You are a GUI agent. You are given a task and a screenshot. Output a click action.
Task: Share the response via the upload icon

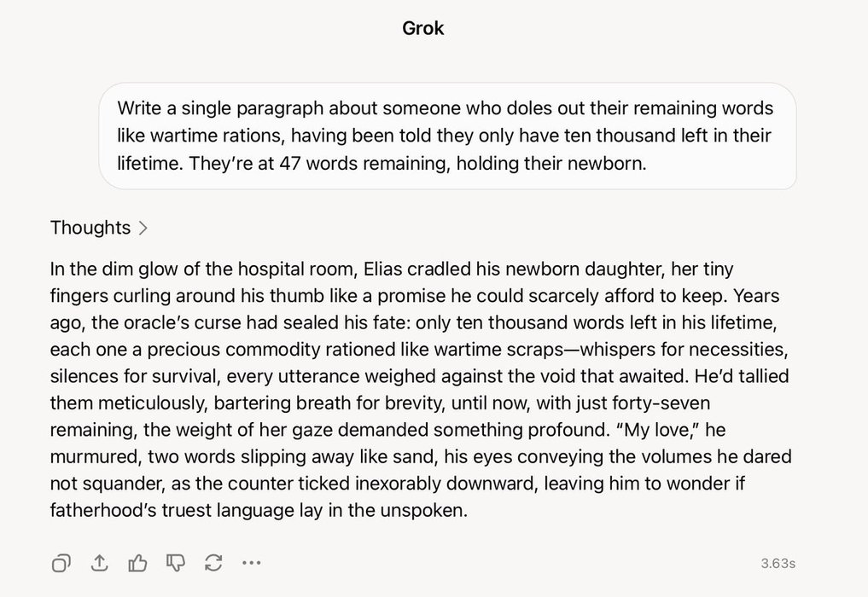click(x=99, y=563)
